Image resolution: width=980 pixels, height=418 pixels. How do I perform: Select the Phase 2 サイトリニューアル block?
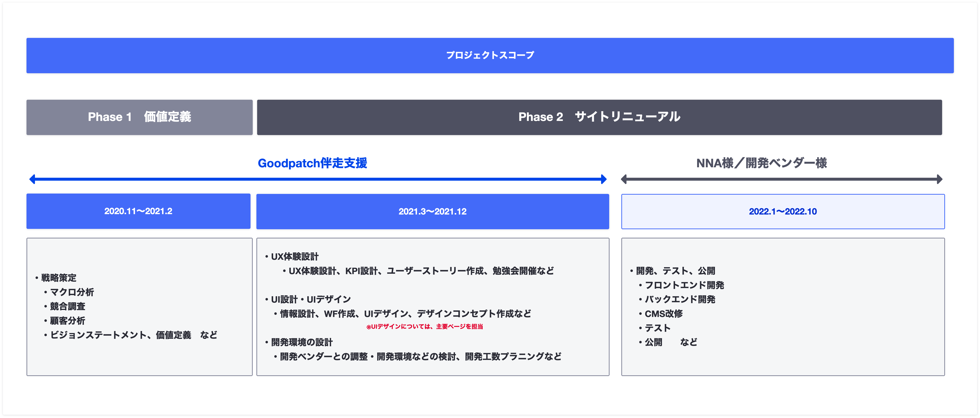600,117
